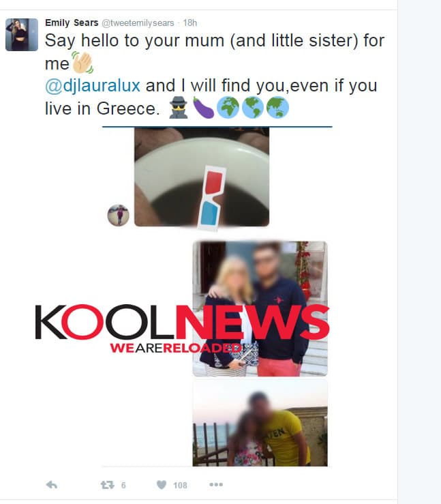This screenshot has height=504, width=441.
Task: Open the three-dots more options menu
Action: (x=216, y=484)
